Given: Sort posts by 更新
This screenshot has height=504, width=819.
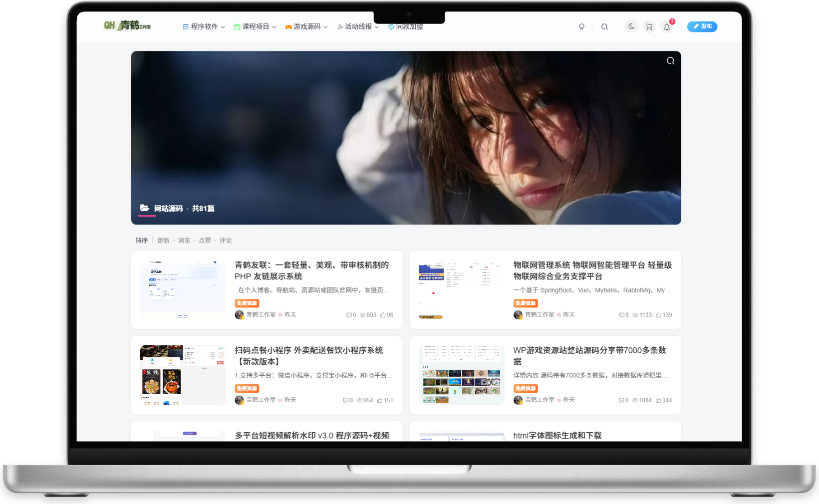Looking at the screenshot, I should pos(163,241).
